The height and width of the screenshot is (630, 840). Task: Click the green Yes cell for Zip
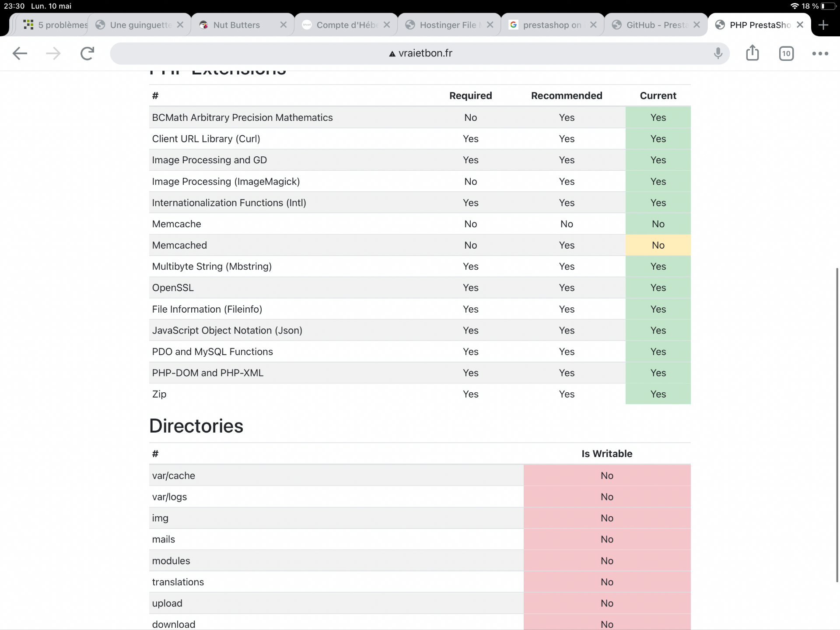658,394
